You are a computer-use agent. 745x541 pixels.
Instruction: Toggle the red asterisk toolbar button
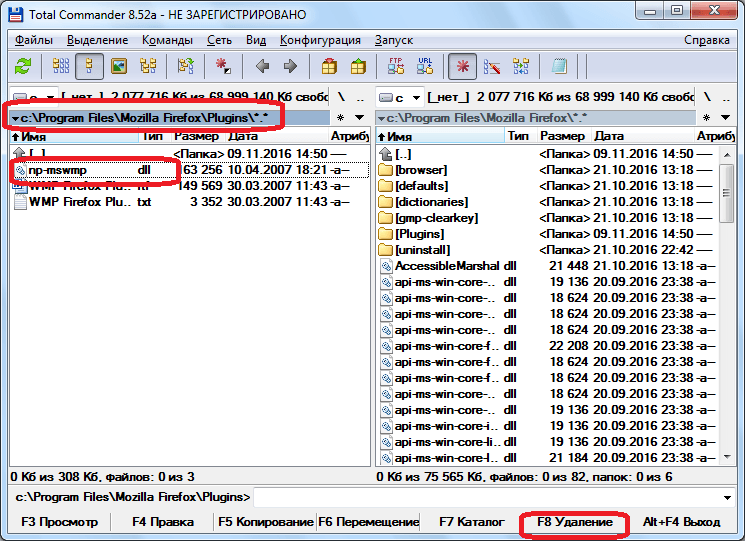[x=462, y=67]
